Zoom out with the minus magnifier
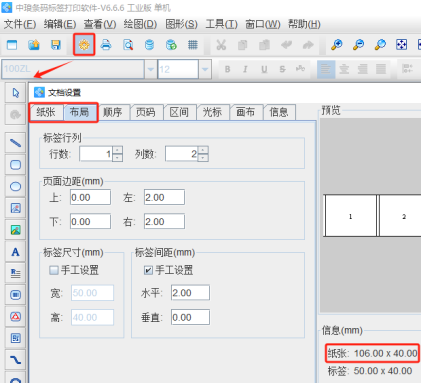Image resolution: width=421 pixels, height=384 pixels. (359, 44)
